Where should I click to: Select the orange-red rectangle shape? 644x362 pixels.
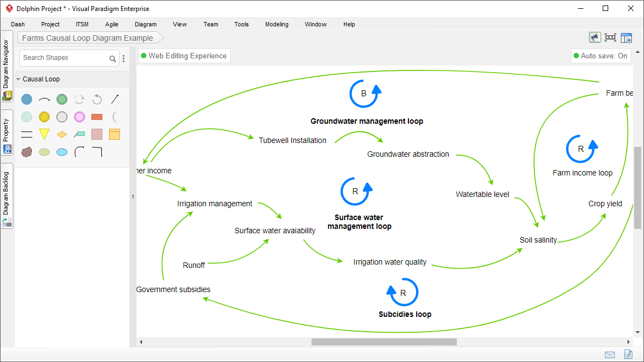click(x=97, y=117)
